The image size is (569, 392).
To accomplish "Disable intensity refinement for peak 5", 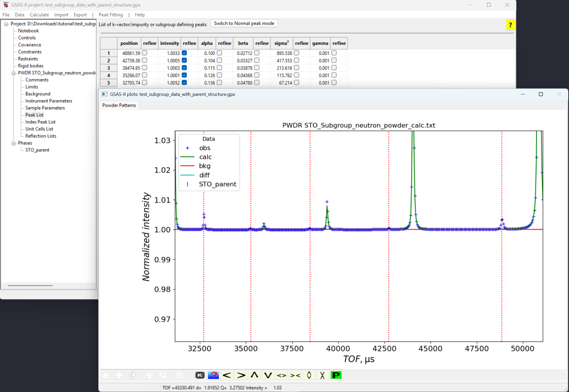I will 184,83.
